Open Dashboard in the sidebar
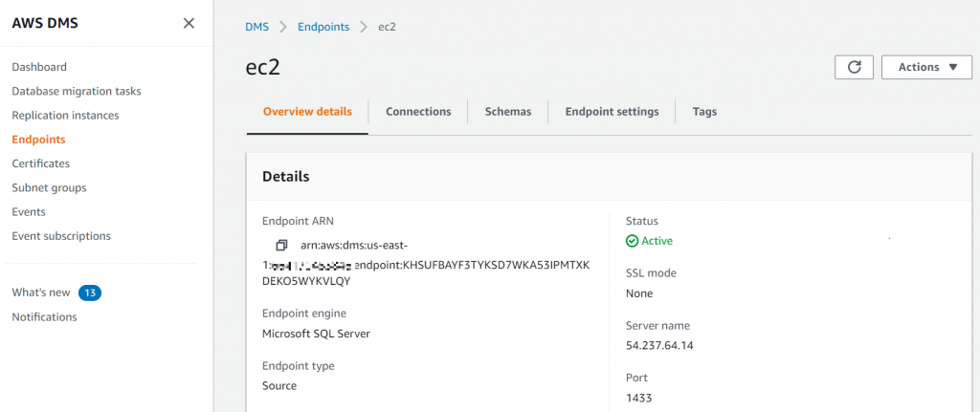 click(x=39, y=67)
